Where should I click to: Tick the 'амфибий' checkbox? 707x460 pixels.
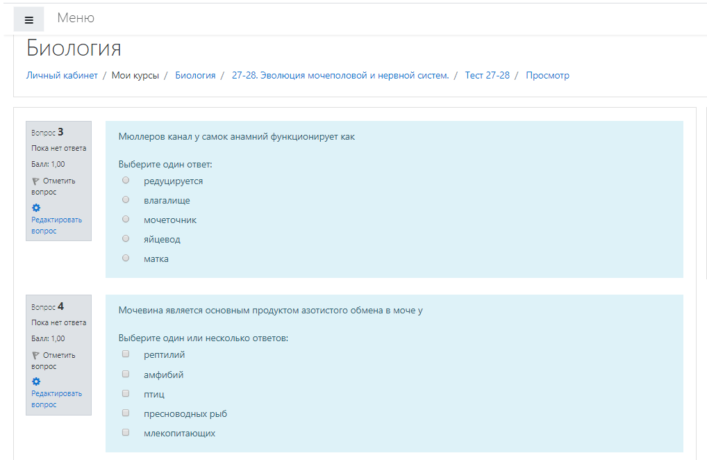point(126,374)
